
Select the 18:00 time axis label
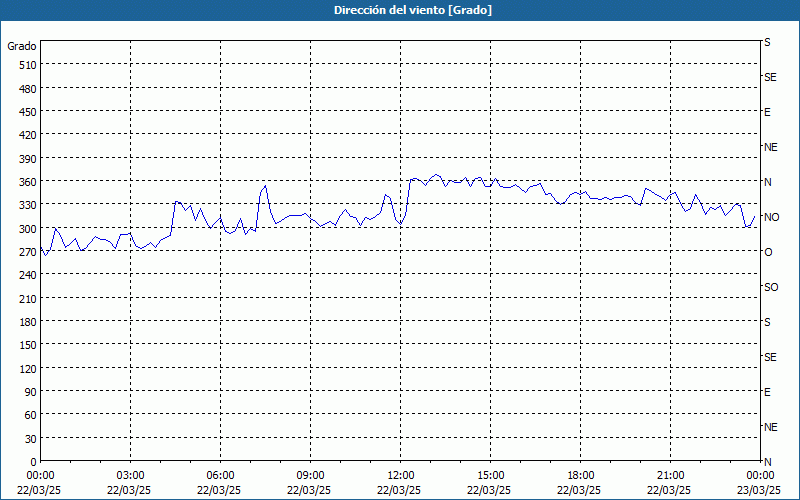[580, 475]
